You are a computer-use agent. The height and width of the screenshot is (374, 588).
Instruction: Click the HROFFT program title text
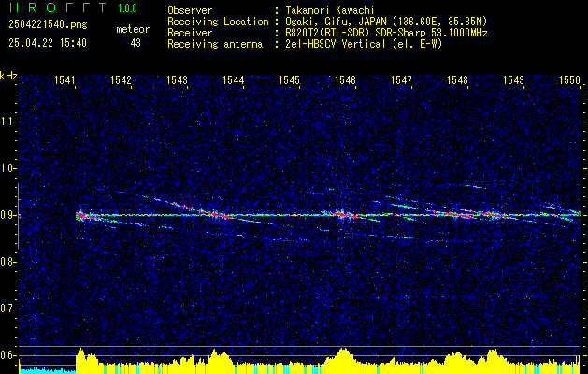click(58, 7)
